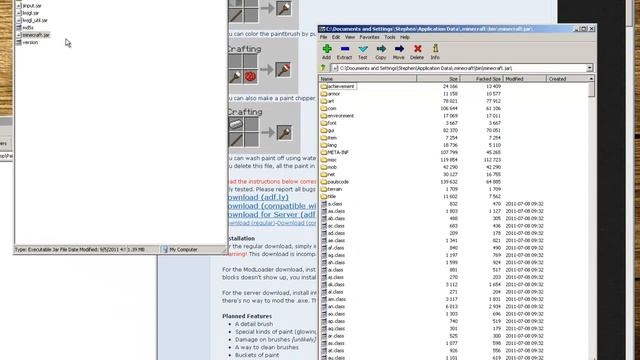Screen dimensions: 640x360
Task: Select the title folder
Action: (328, 197)
